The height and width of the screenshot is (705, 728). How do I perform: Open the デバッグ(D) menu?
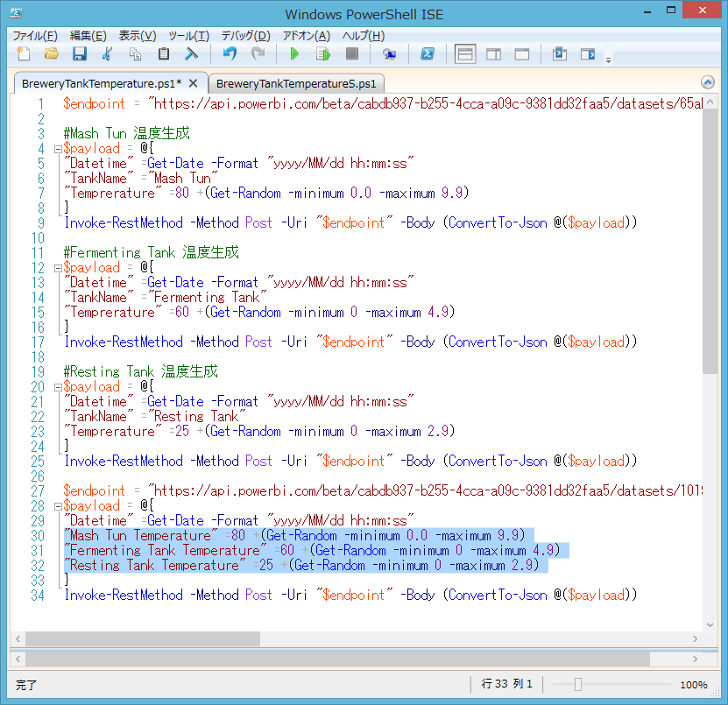click(x=245, y=36)
